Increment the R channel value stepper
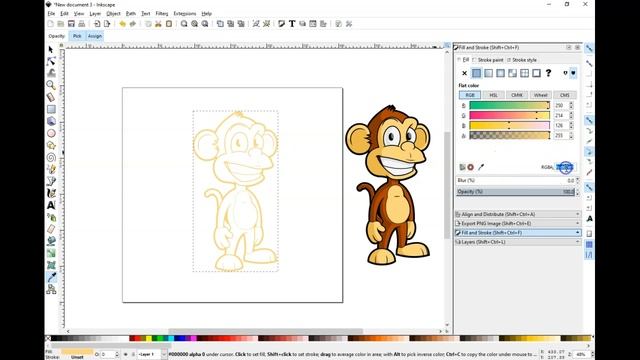 [571, 104]
